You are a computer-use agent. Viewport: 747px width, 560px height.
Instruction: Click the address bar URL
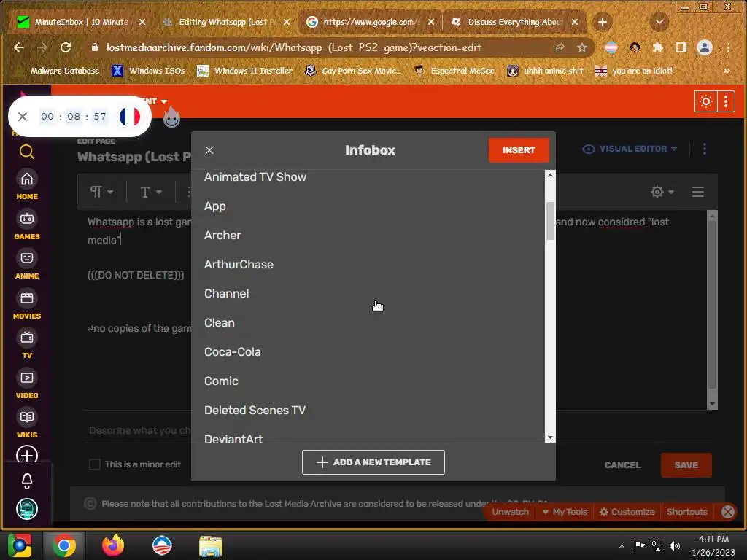pyautogui.click(x=293, y=47)
